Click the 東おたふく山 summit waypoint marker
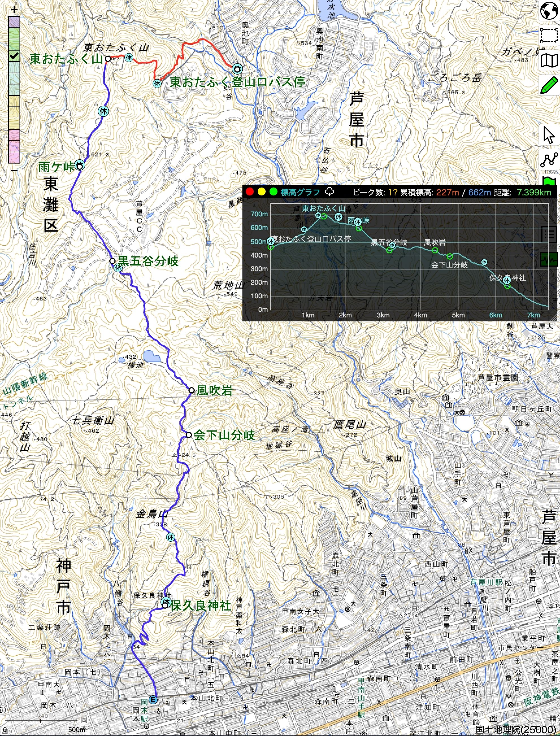560x736 pixels. pyautogui.click(x=108, y=59)
